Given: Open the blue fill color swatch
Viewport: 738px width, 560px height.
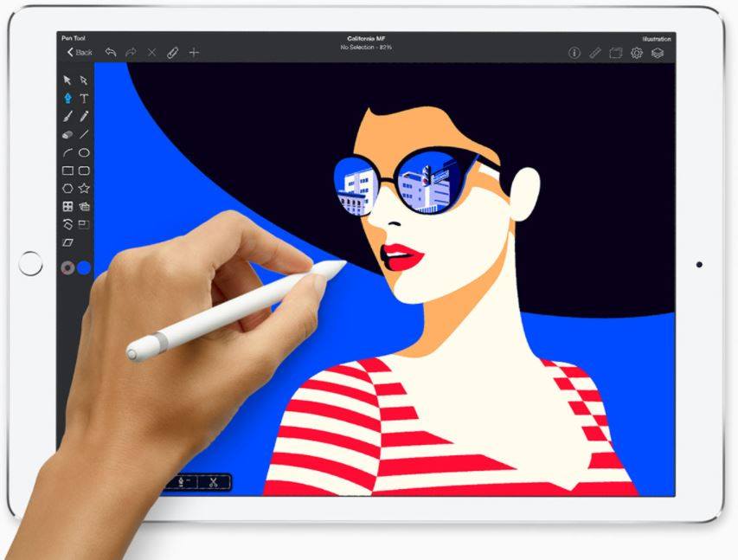Looking at the screenshot, I should [84, 268].
